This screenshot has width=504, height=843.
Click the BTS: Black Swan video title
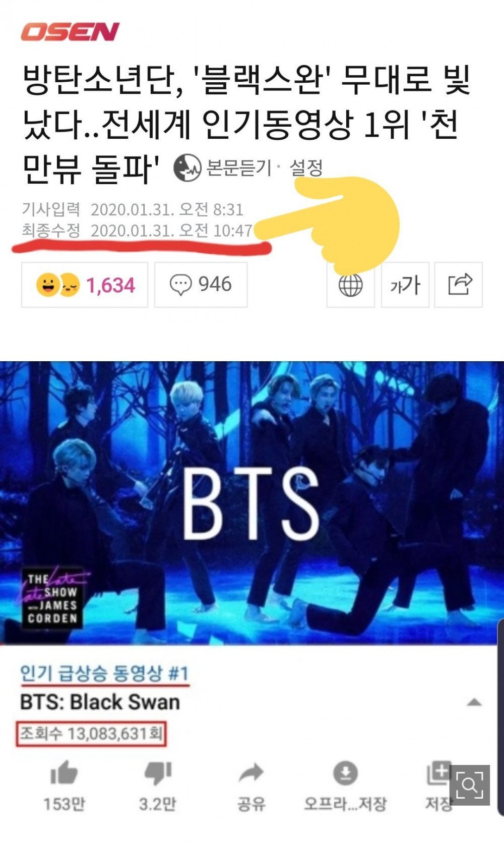100,702
